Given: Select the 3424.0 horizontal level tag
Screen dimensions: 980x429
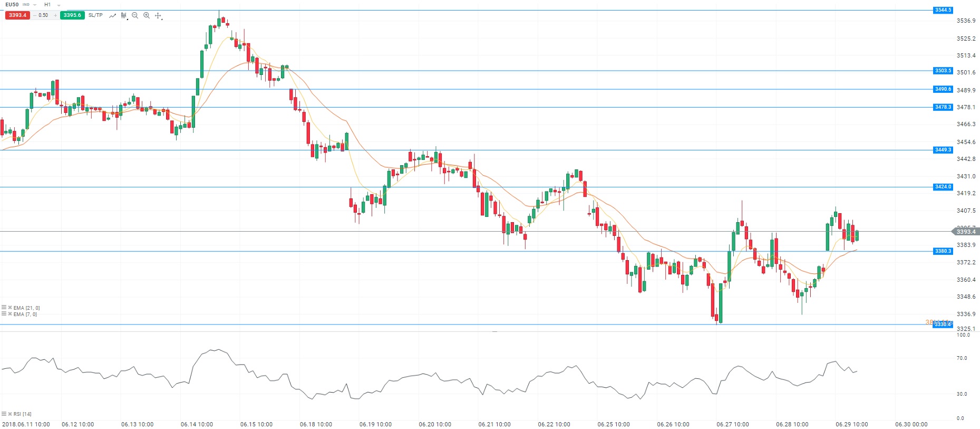Looking at the screenshot, I should [943, 187].
